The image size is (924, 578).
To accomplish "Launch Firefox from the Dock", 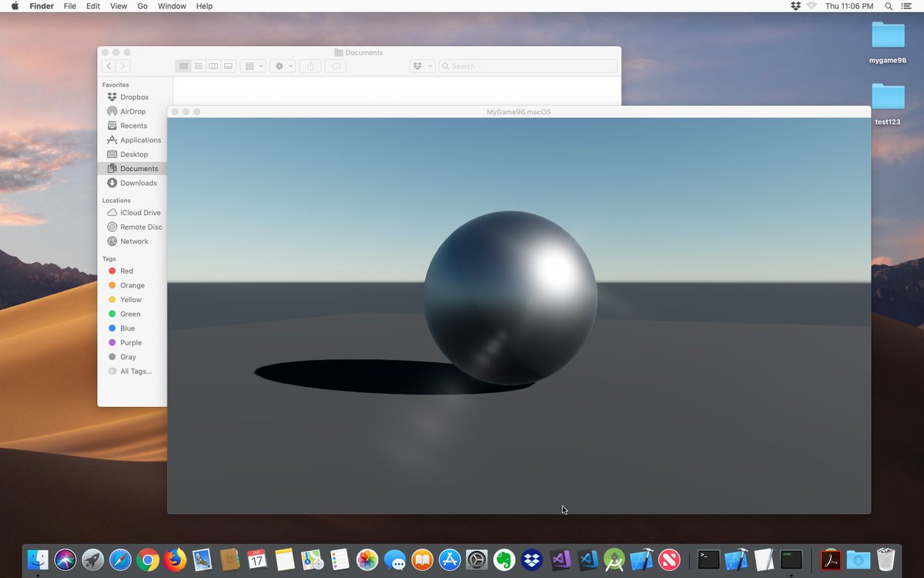I will coord(176,560).
